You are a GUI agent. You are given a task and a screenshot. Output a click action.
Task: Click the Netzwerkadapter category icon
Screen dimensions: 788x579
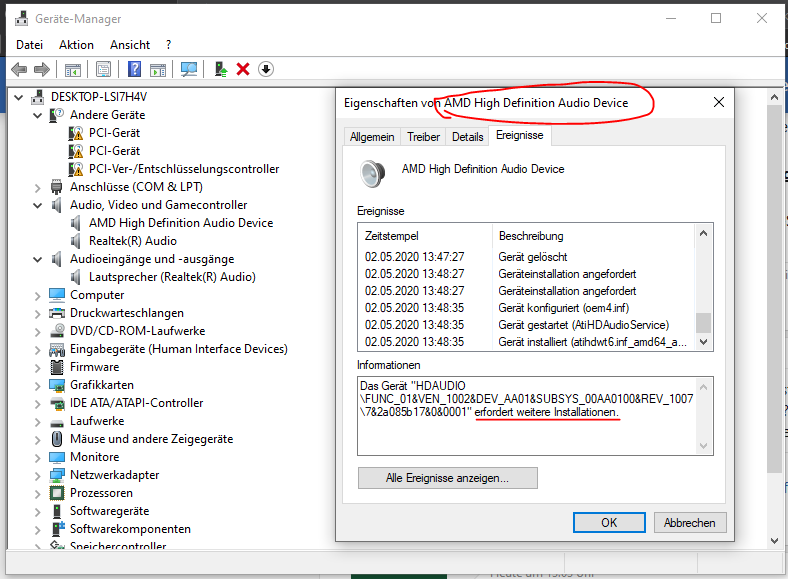[57, 475]
